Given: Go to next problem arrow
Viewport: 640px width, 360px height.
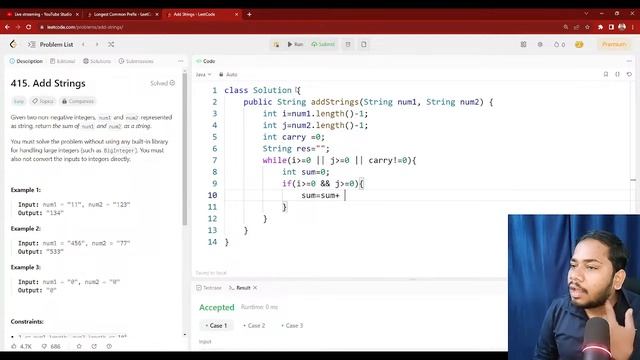Looking at the screenshot, I should coord(97,44).
